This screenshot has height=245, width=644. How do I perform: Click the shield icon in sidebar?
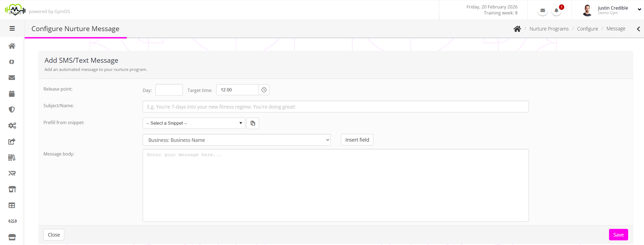[x=12, y=110]
